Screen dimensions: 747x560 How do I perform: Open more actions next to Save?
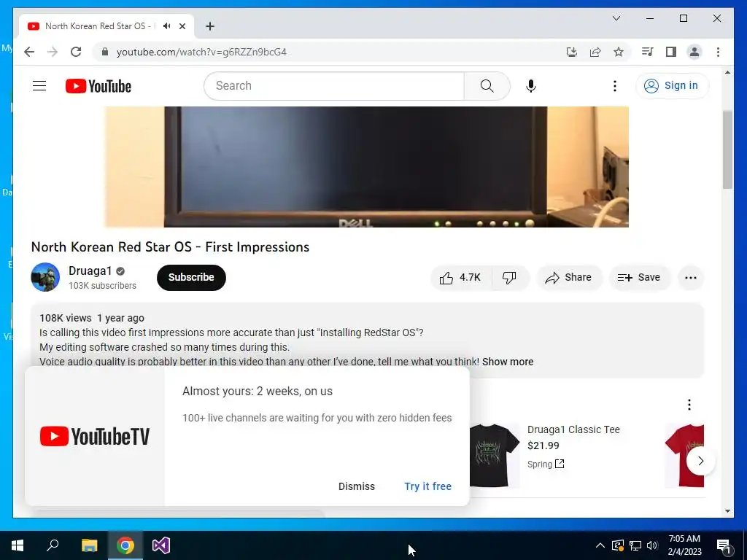click(690, 278)
